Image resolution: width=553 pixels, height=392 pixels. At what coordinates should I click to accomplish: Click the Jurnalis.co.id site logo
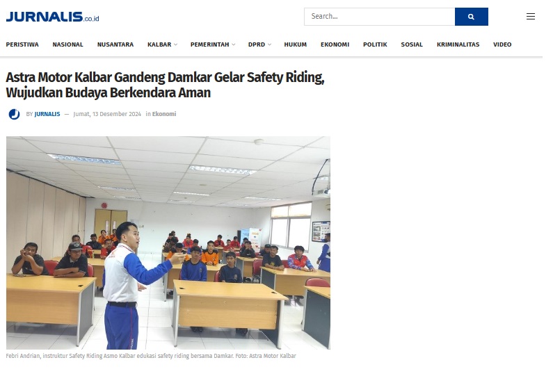[x=53, y=17]
